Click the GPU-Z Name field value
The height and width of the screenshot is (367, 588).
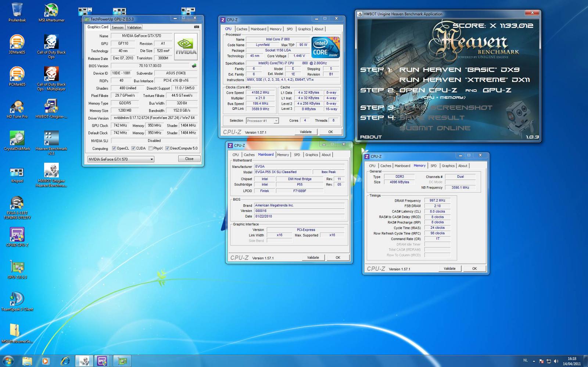[141, 36]
